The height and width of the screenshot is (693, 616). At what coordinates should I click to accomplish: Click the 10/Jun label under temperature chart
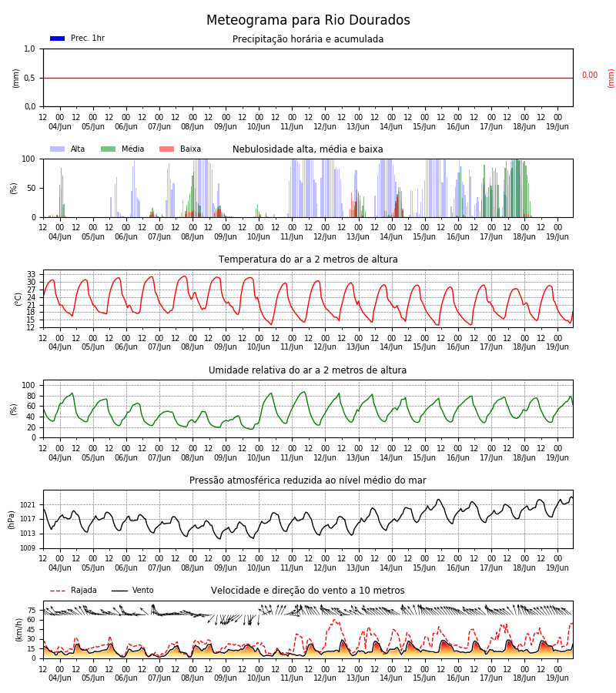pyautogui.click(x=259, y=347)
